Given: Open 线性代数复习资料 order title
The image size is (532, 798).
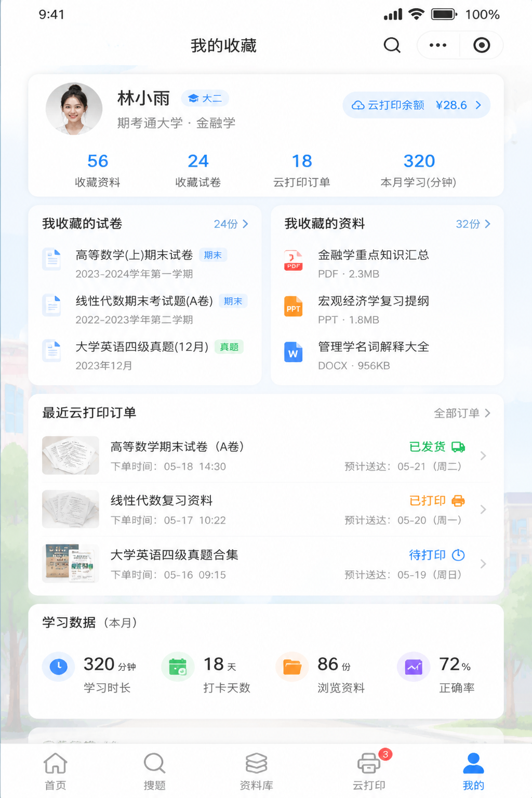Looking at the screenshot, I should click(162, 500).
